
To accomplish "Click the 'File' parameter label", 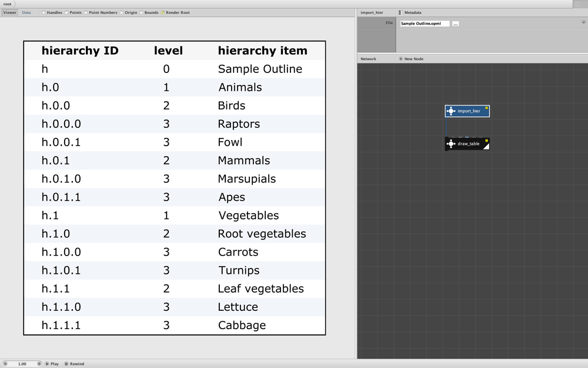I will 389,23.
